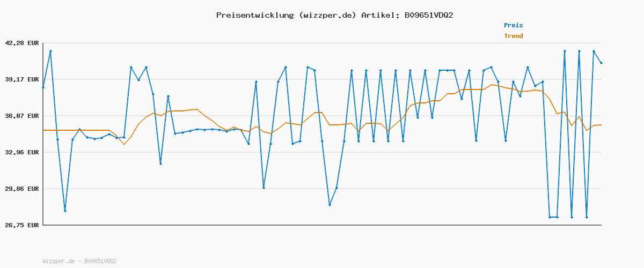Image resolution: width=644 pixels, height=268 pixels.
Task: Select the 'Preis' legend label
Action: [513, 25]
